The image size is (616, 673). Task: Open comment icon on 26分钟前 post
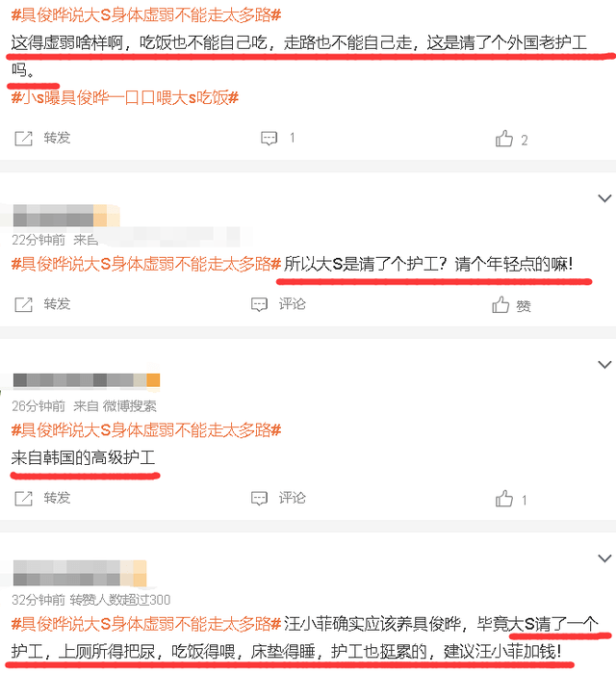pyautogui.click(x=259, y=499)
